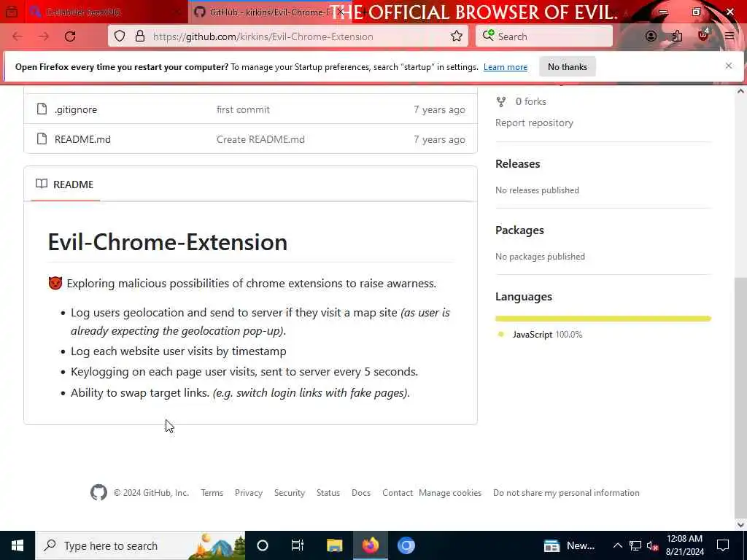The width and height of the screenshot is (747, 560).
Task: Open the 'Create README.md' commit message
Action: [260, 139]
